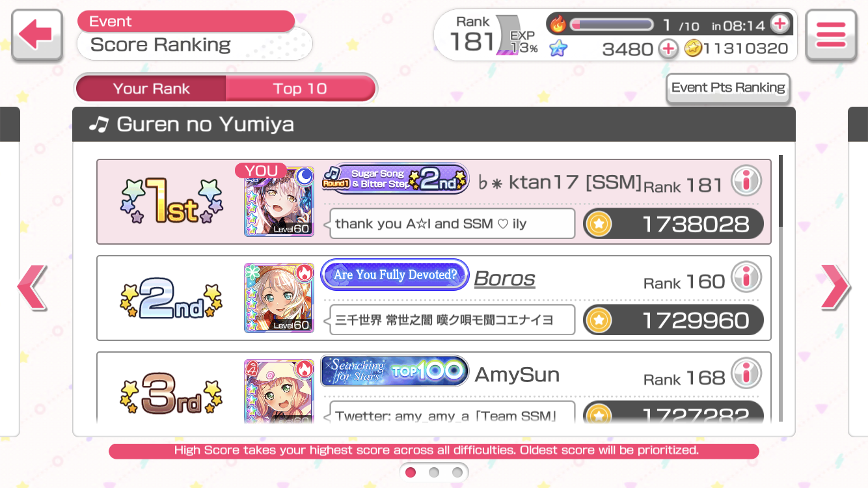Tap the gold coin currency icon

coord(693,49)
